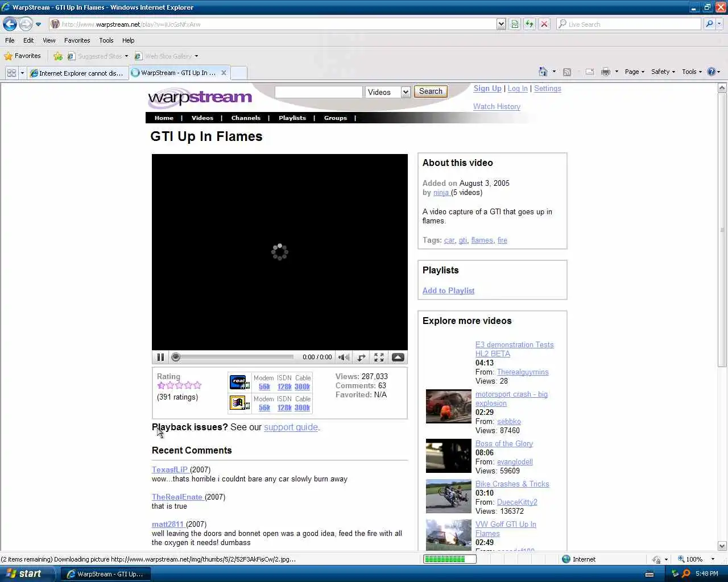Click the Read Mail envelope icon
Screen dimensions: 728x582
point(590,72)
